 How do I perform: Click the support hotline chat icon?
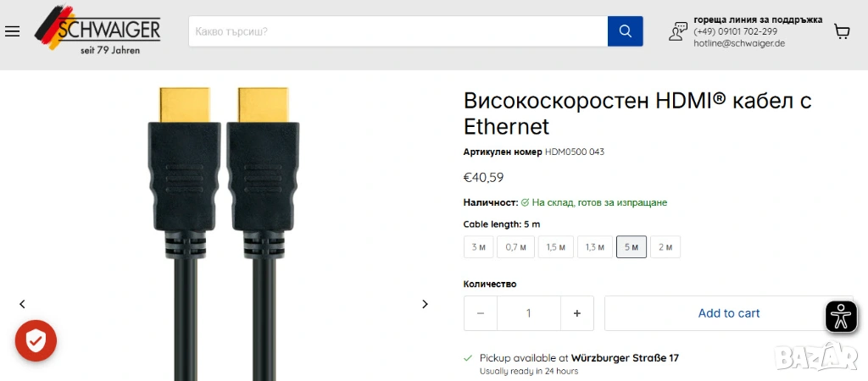(677, 31)
